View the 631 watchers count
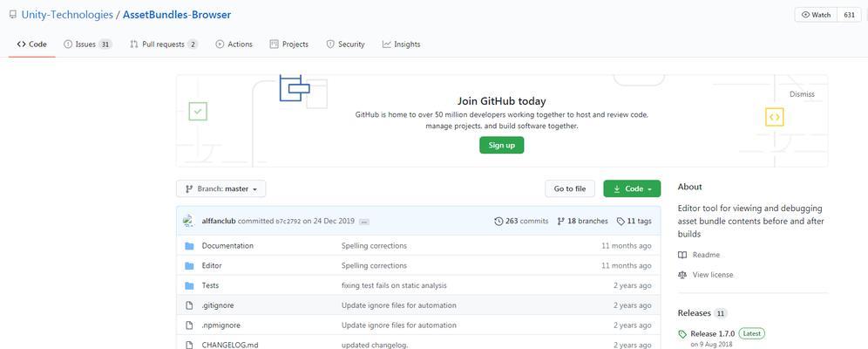This screenshot has height=349, width=868. (x=849, y=15)
